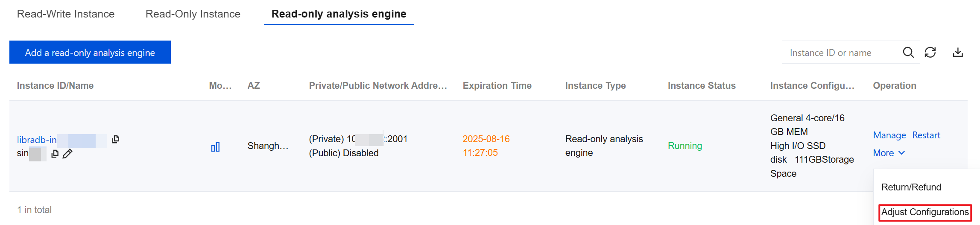980x225 pixels.
Task: Restart the analysis engine instance
Action: [926, 135]
